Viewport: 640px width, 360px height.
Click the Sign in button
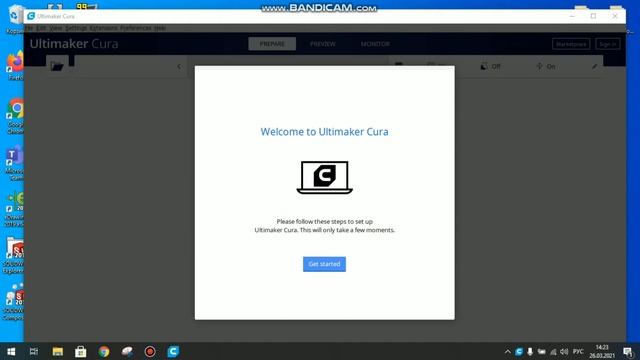(608, 44)
